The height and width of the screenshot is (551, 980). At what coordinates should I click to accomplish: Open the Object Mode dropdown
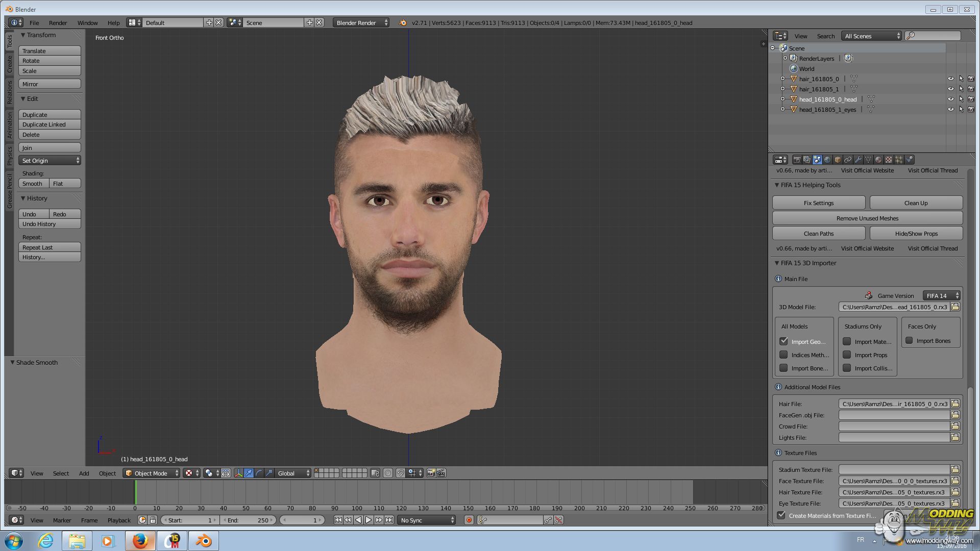pyautogui.click(x=151, y=473)
